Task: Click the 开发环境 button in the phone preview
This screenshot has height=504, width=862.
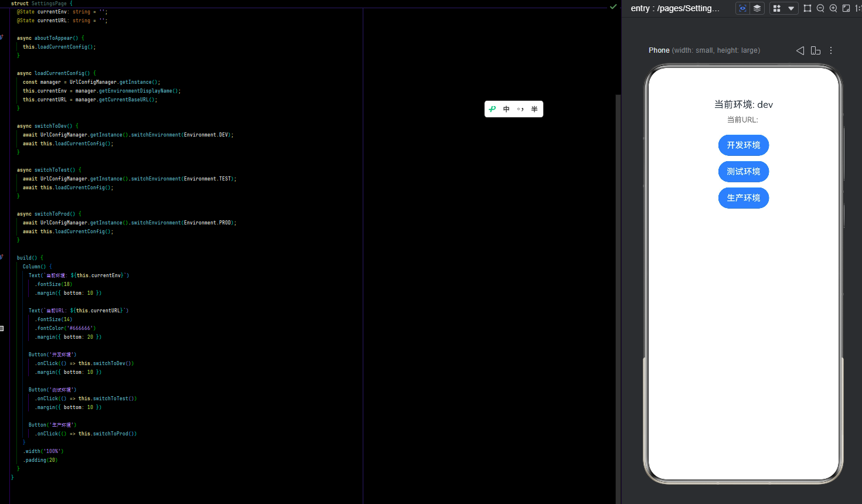Action: click(744, 145)
